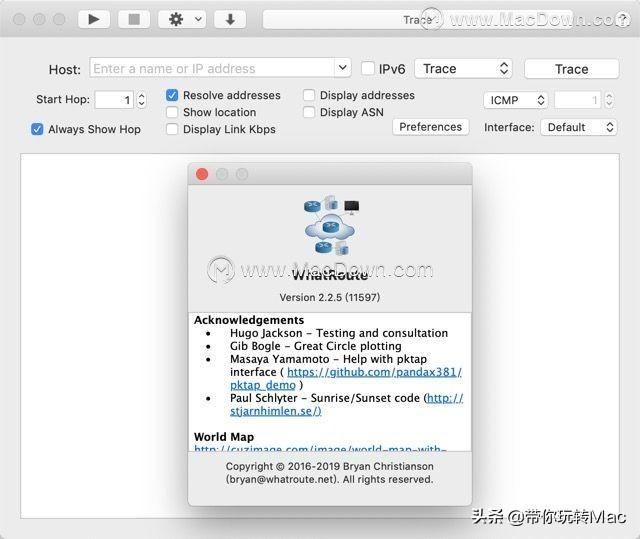Click the Interface: label

click(x=509, y=127)
